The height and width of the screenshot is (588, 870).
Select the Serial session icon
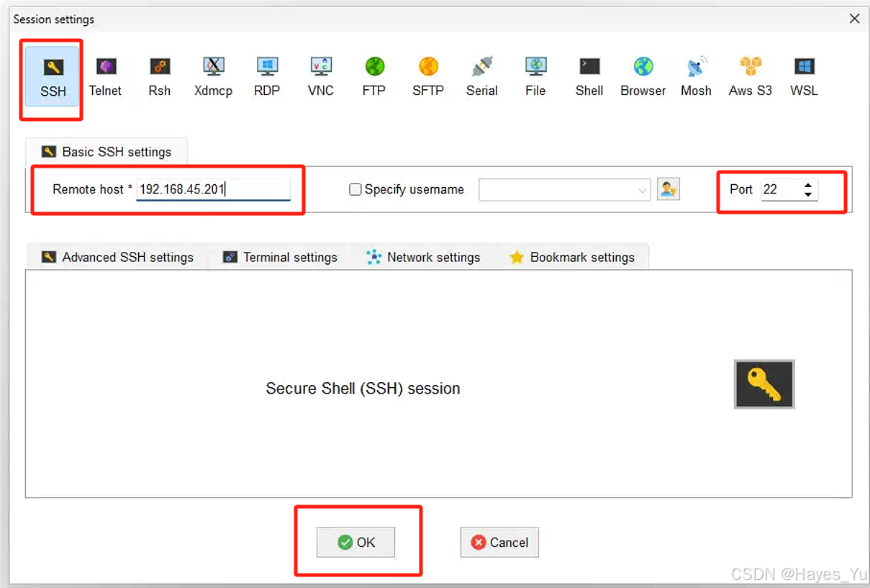(482, 77)
